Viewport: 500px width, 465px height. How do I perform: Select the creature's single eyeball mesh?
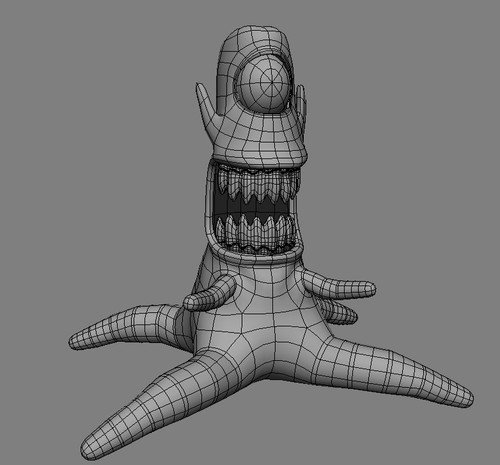tap(263, 84)
